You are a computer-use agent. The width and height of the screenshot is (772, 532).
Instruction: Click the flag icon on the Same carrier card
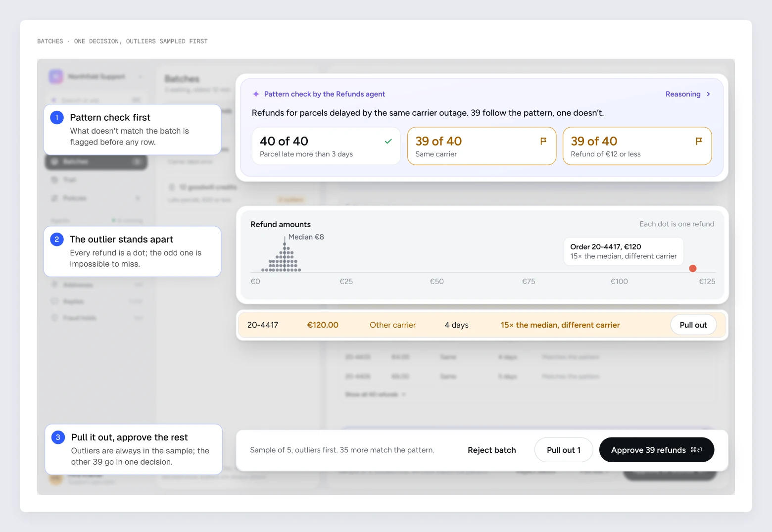pos(543,142)
